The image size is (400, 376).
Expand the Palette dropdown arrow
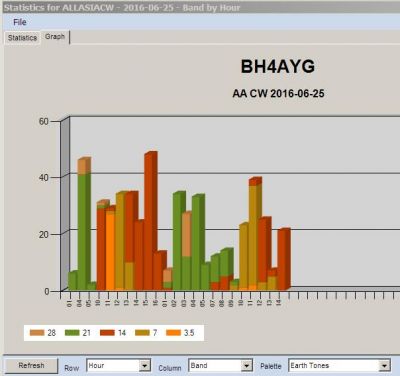click(384, 366)
